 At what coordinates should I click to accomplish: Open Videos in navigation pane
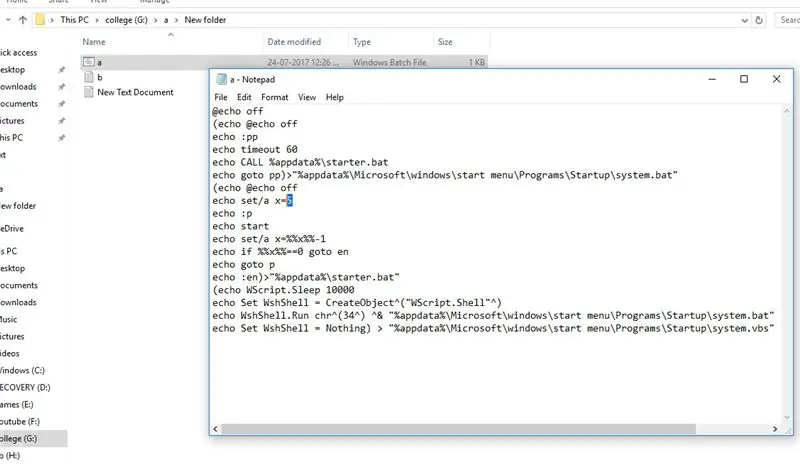[10, 354]
